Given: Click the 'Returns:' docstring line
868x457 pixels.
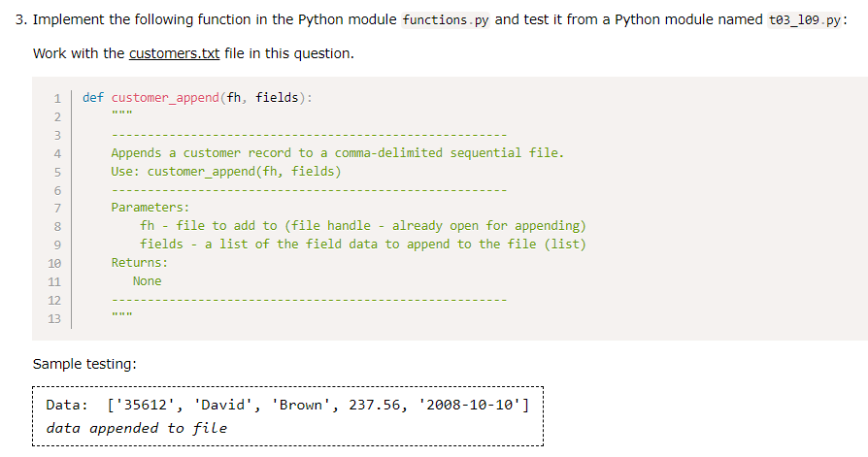Looking at the screenshot, I should coord(139,262).
